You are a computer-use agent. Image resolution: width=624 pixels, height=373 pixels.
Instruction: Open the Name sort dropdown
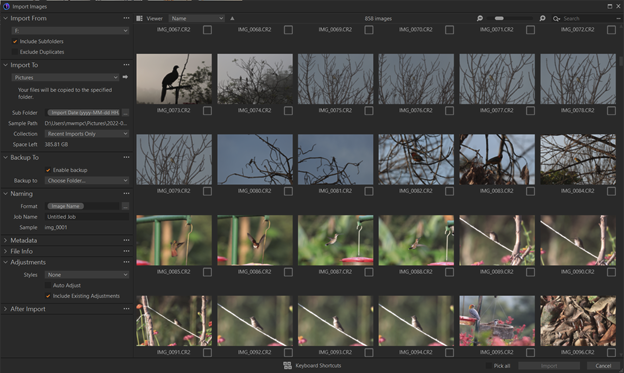point(197,18)
